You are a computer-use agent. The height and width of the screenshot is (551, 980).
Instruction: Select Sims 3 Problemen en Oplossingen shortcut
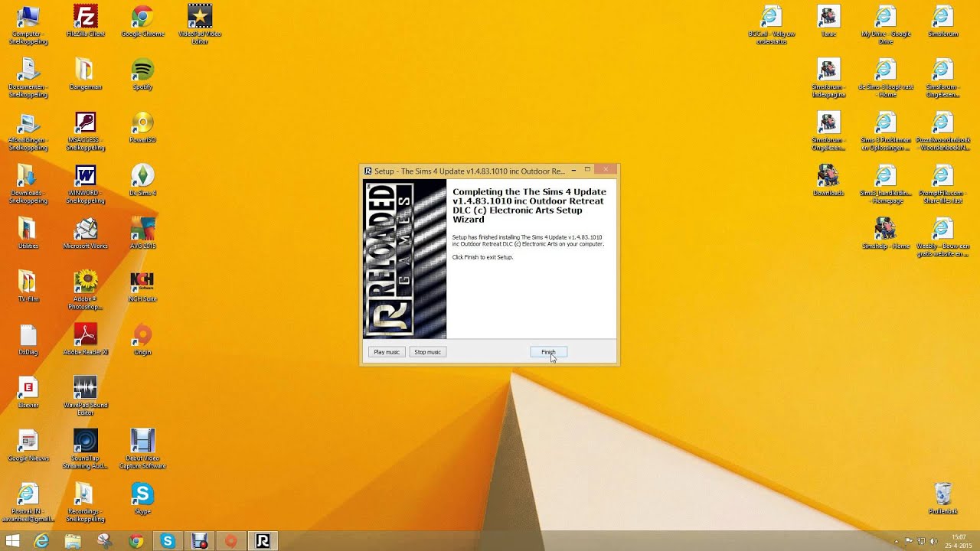pos(886,131)
